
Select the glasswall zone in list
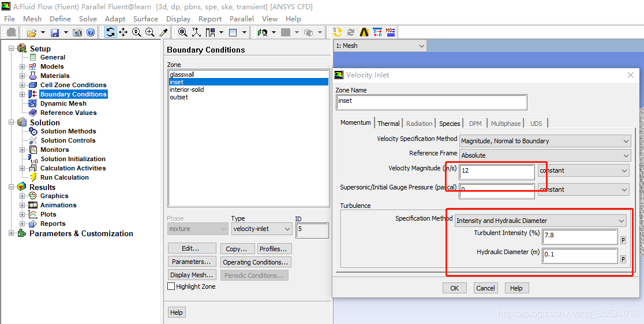(249, 75)
